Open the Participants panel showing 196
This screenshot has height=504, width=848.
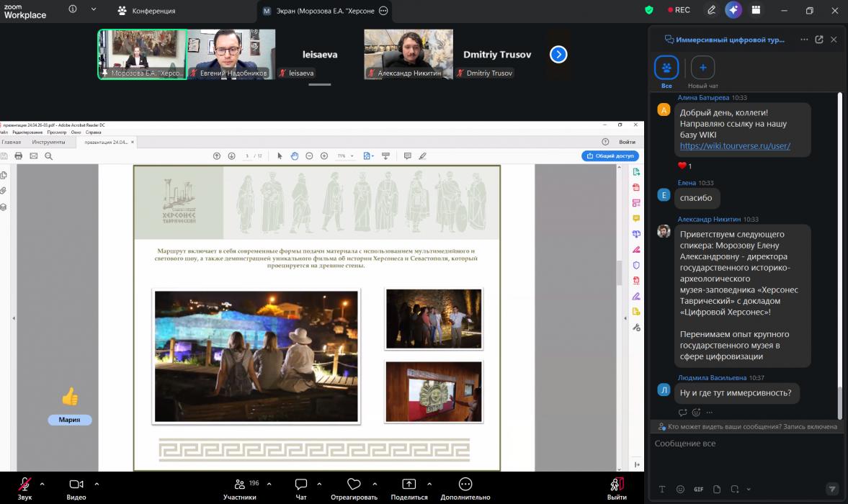(x=240, y=489)
